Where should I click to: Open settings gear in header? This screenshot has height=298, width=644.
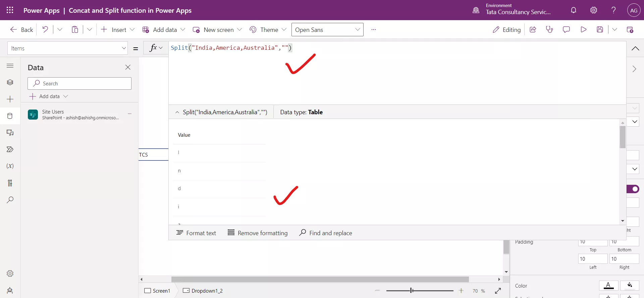tap(594, 10)
